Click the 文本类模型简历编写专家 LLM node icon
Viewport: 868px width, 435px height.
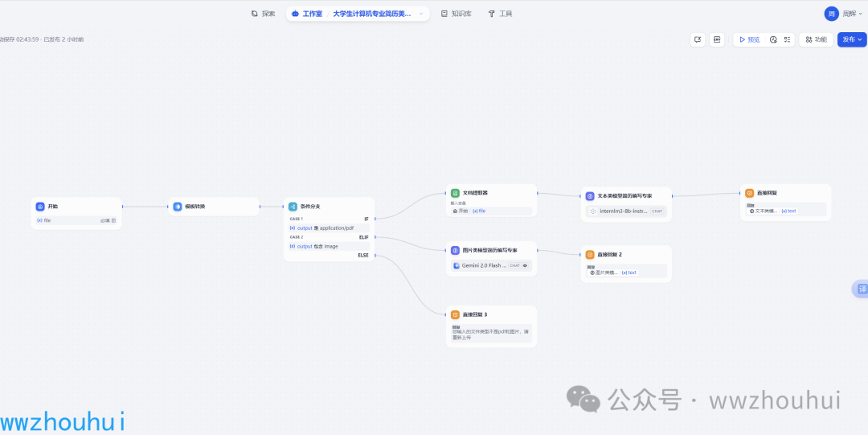coord(590,195)
